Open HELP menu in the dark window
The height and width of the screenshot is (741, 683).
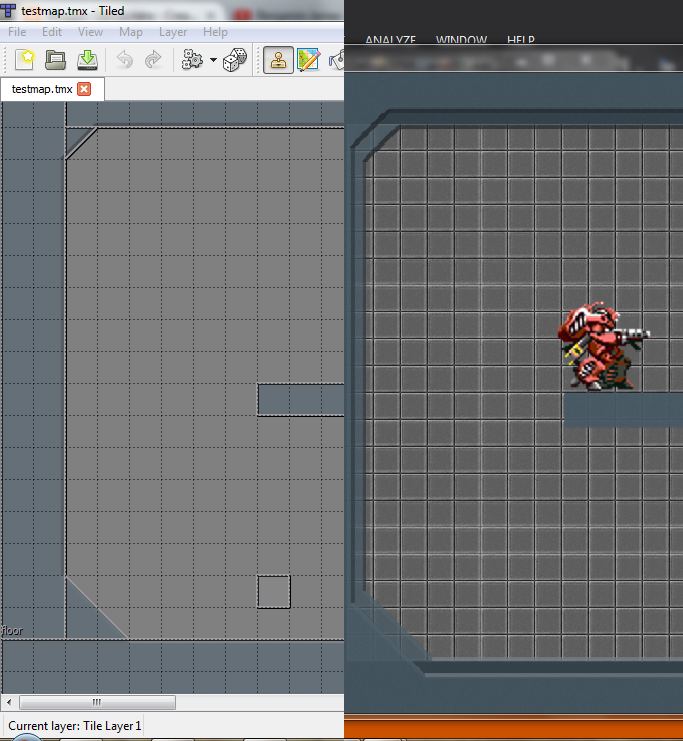[520, 40]
